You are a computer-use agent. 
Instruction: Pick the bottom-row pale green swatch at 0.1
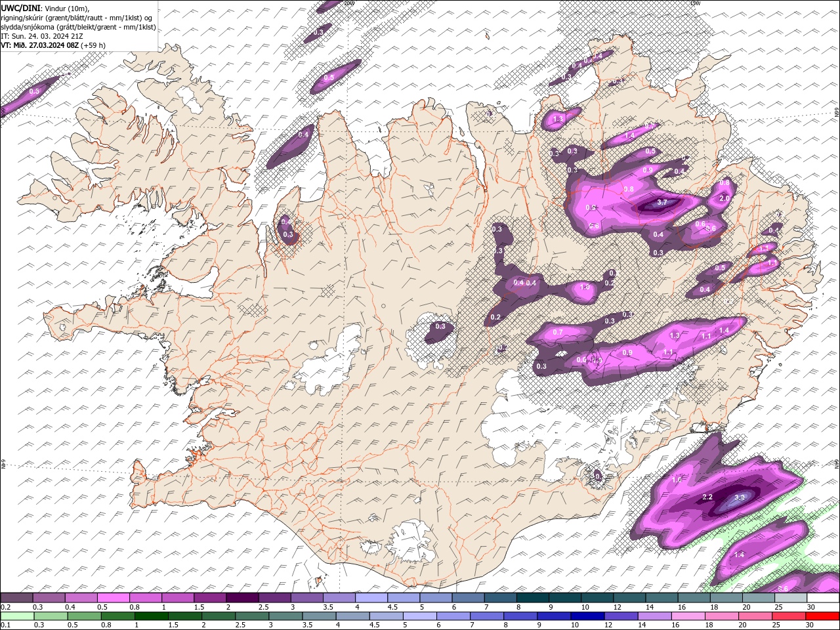[17, 616]
